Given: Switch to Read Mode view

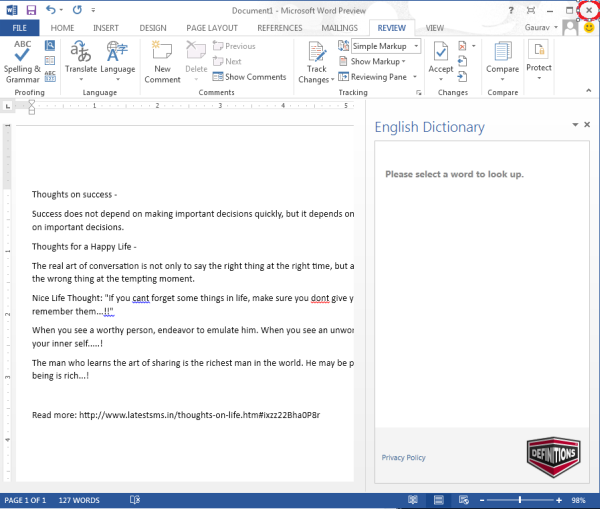Looking at the screenshot, I should [413, 500].
